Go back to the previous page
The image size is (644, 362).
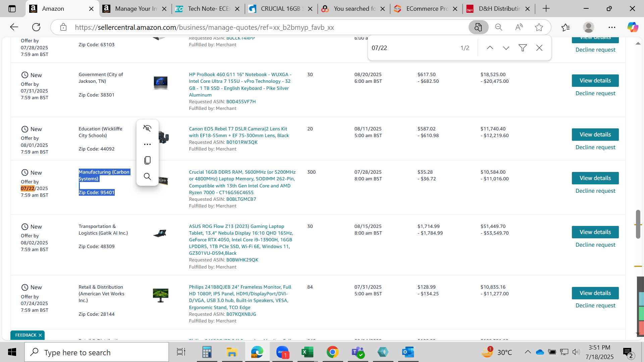point(14,27)
